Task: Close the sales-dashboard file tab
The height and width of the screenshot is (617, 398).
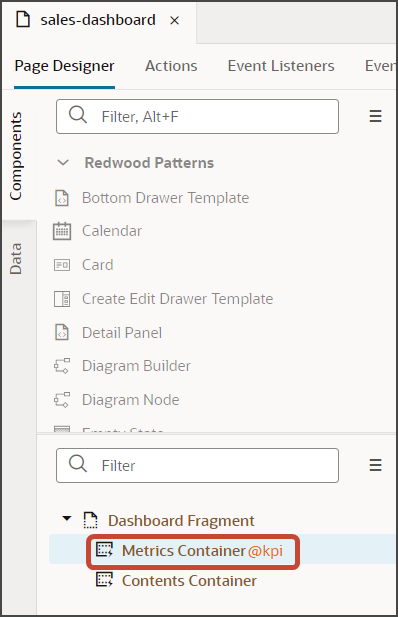Action: point(174,20)
